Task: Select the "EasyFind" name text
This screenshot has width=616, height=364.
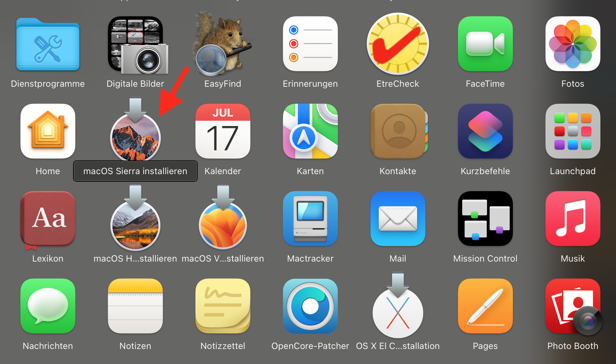Action: [x=223, y=84]
